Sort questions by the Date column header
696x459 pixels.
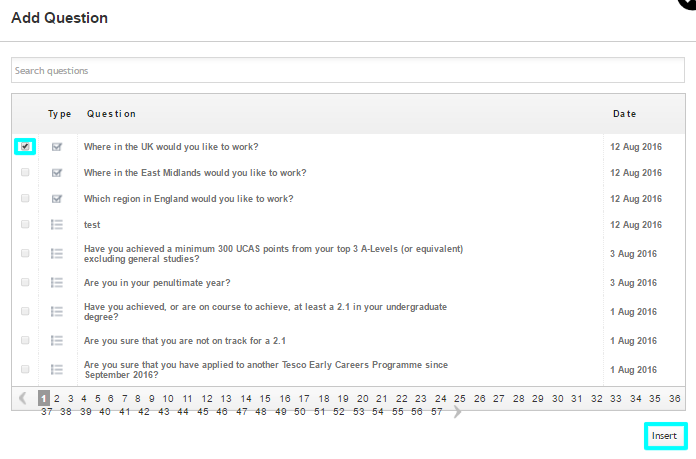click(624, 114)
